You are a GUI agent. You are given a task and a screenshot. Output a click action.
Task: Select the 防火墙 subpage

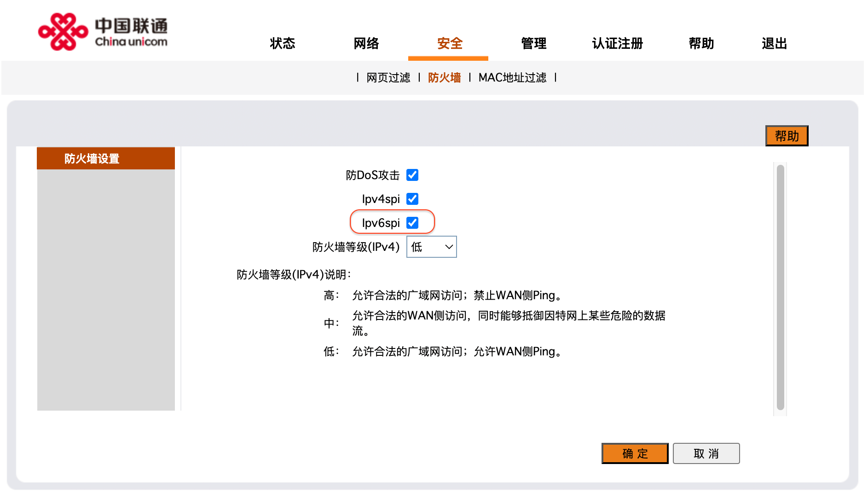445,77
